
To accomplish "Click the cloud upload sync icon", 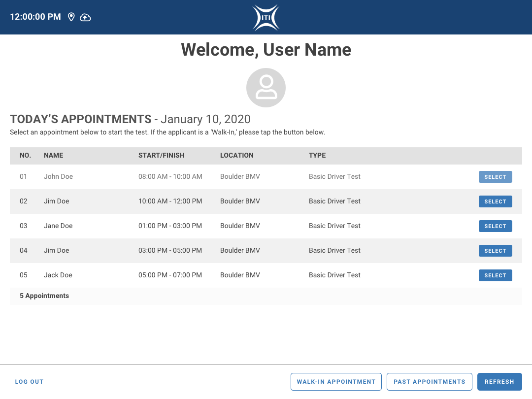I will tap(85, 17).
